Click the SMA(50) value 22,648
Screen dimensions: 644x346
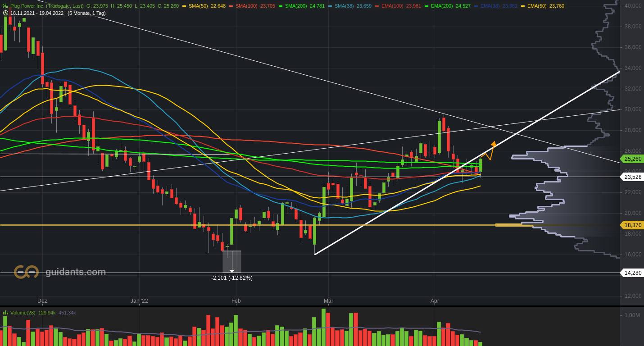coord(218,6)
